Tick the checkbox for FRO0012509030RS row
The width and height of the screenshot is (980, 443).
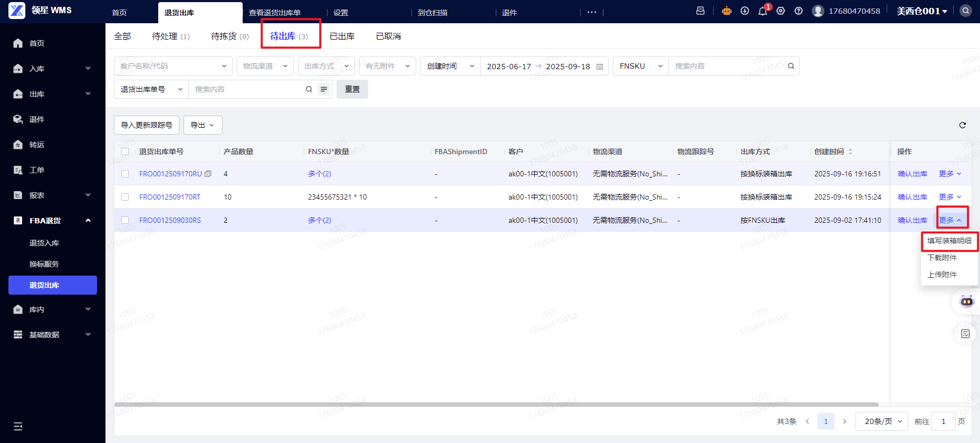(125, 220)
